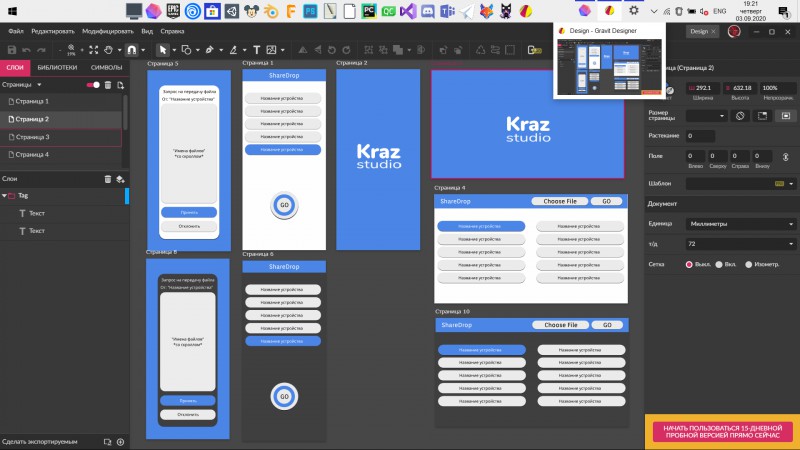Image resolution: width=800 pixels, height=450 pixels.
Task: Open Epic Games launcher from taskbar
Action: pos(173,11)
